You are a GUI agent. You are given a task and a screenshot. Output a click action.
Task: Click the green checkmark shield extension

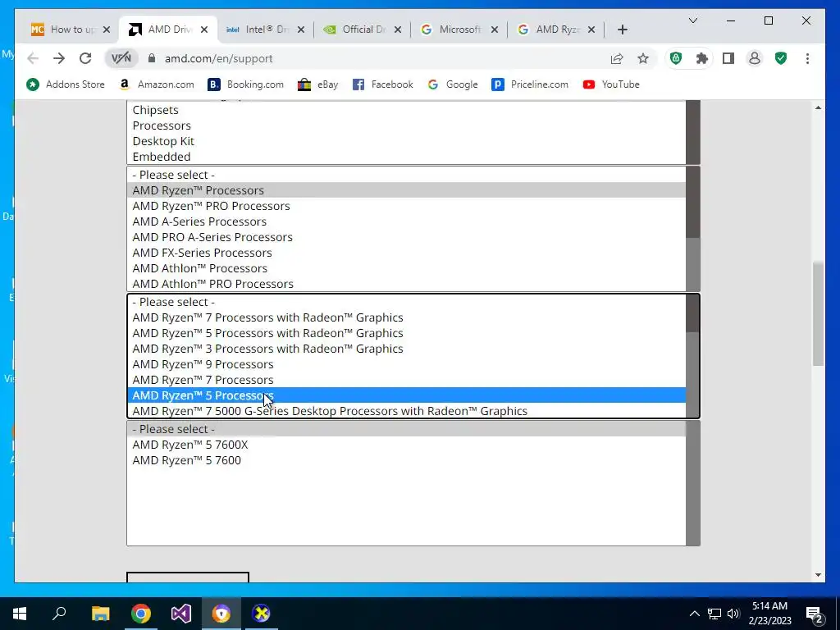coord(781,58)
